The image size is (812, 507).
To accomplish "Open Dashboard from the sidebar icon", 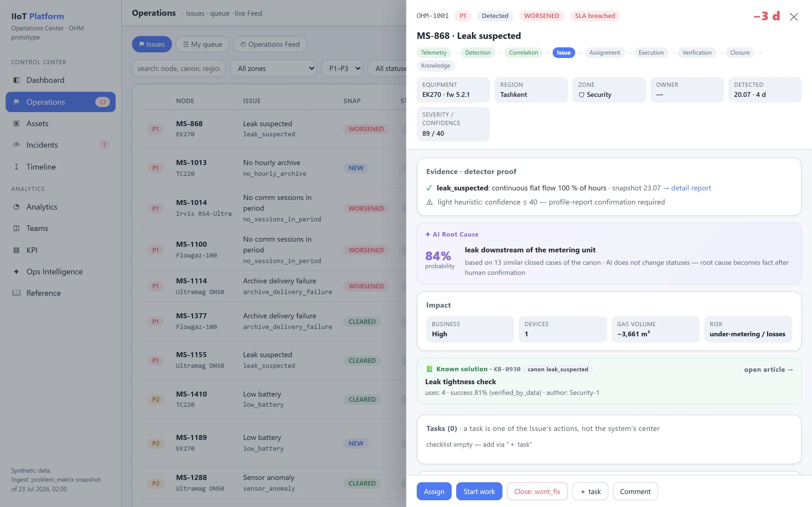I will (16, 80).
